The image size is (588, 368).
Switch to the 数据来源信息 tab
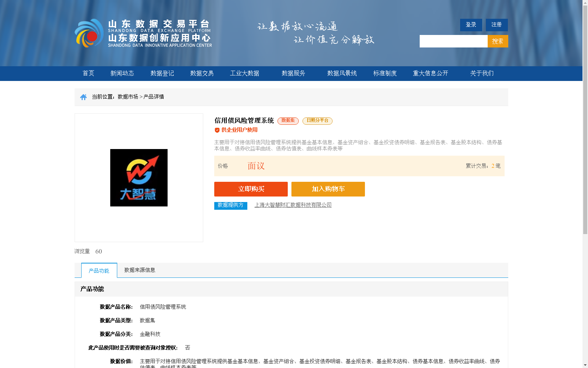point(140,270)
